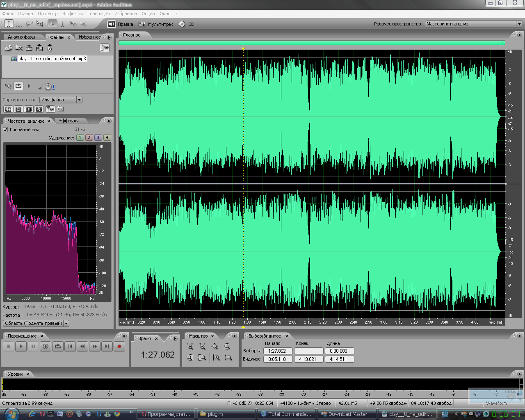Click the zoom out full icon
The image size is (525, 420).
tap(215, 347)
